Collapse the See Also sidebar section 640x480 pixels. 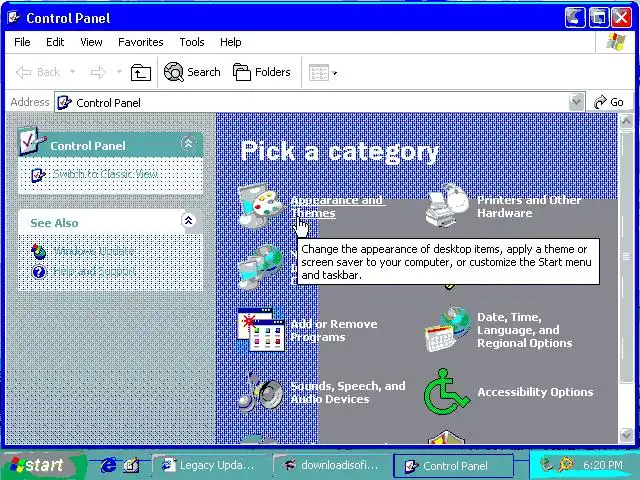tap(188, 221)
